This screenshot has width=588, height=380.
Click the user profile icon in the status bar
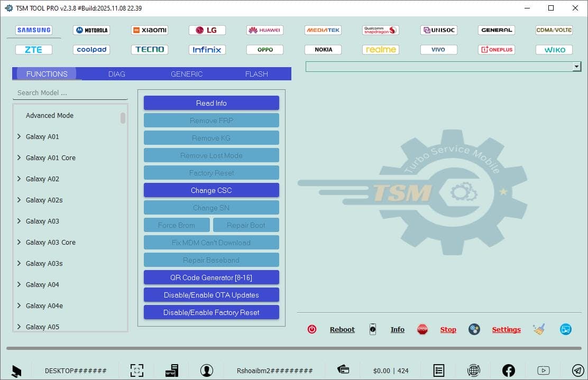207,370
